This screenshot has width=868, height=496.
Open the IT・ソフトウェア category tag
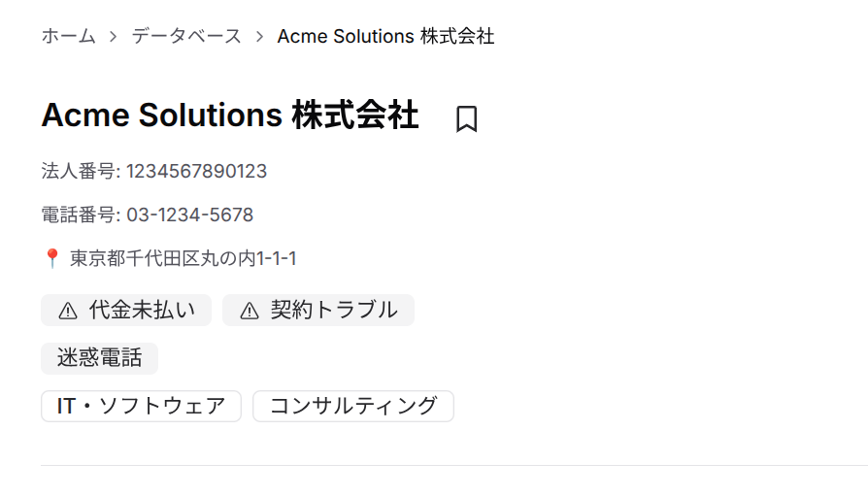click(141, 406)
